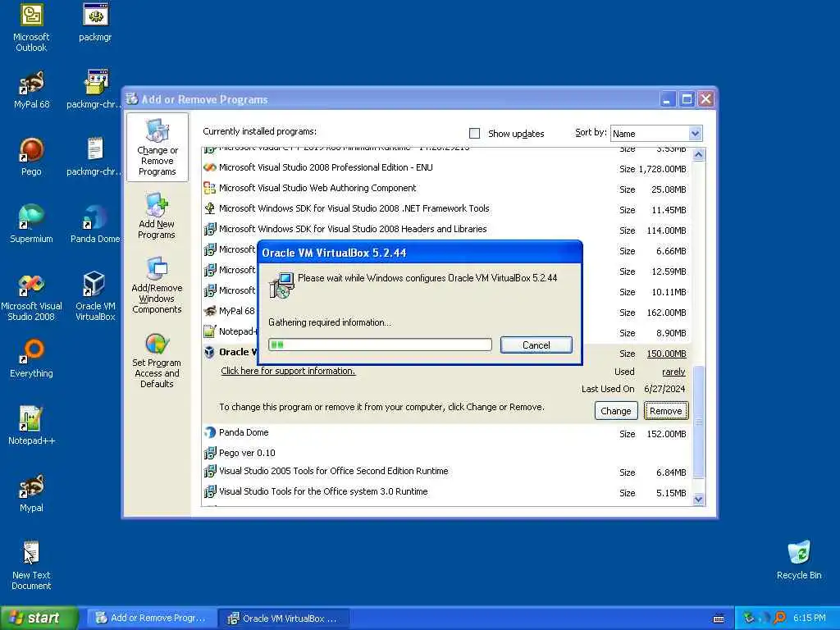Launch MyPal 68 desktop shortcut

[x=31, y=90]
